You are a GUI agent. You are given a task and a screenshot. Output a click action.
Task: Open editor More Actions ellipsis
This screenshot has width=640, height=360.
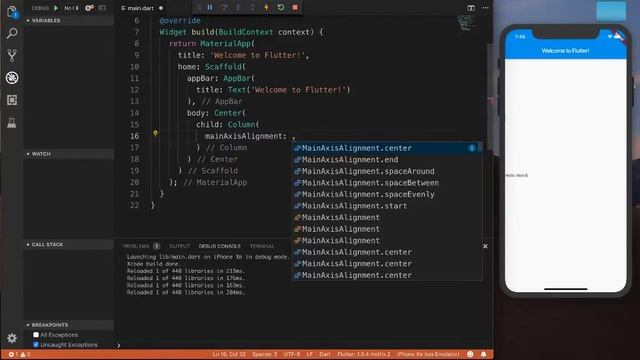[485, 8]
